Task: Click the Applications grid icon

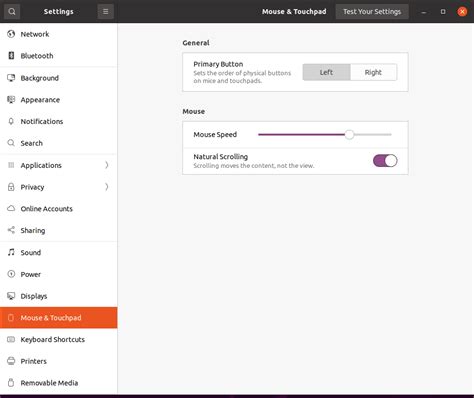Action: pos(11,165)
